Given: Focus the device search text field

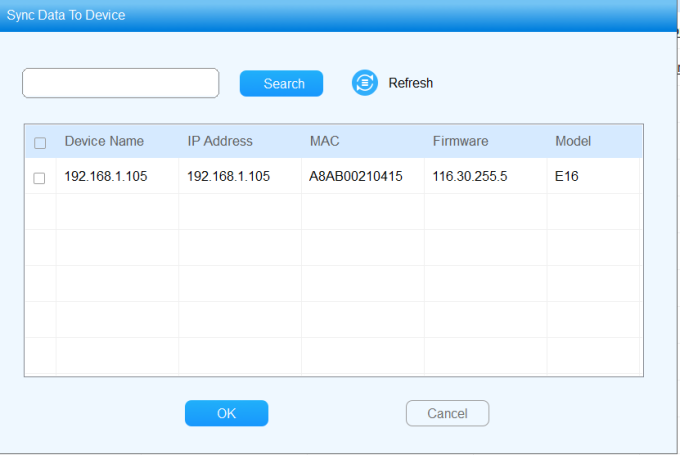Looking at the screenshot, I should [x=120, y=83].
